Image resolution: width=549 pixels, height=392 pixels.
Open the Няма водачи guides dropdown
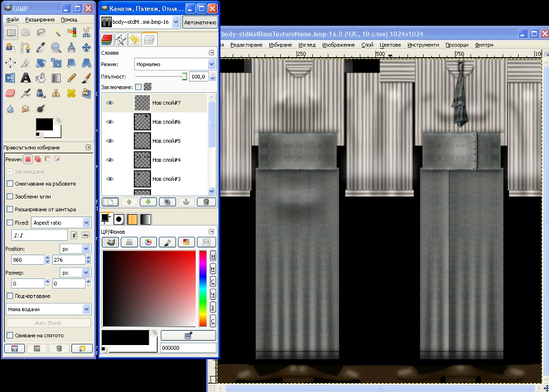[48, 309]
